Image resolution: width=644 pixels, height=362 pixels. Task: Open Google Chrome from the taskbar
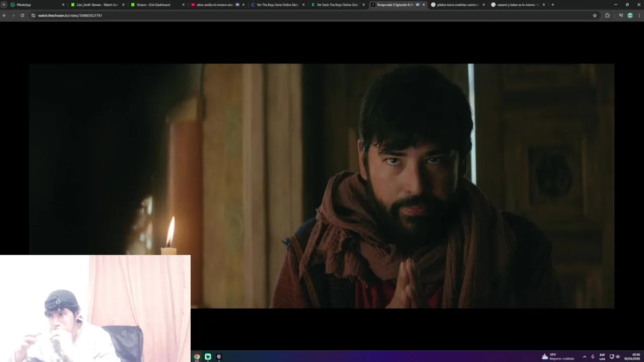pos(197,356)
